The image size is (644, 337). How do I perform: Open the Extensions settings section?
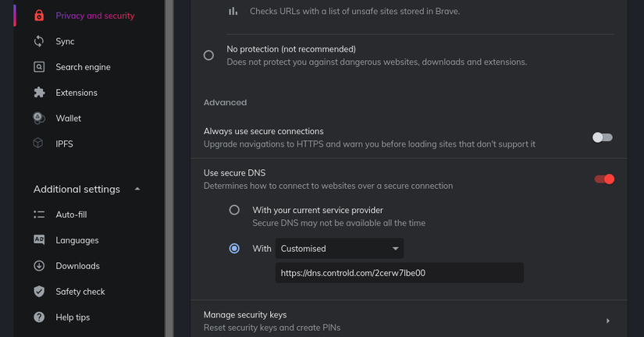point(76,93)
